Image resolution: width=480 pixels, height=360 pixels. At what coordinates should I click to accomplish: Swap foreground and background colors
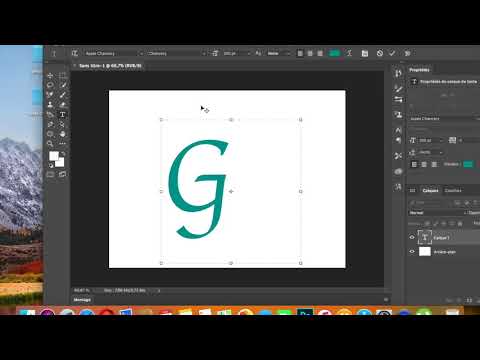[62, 154]
